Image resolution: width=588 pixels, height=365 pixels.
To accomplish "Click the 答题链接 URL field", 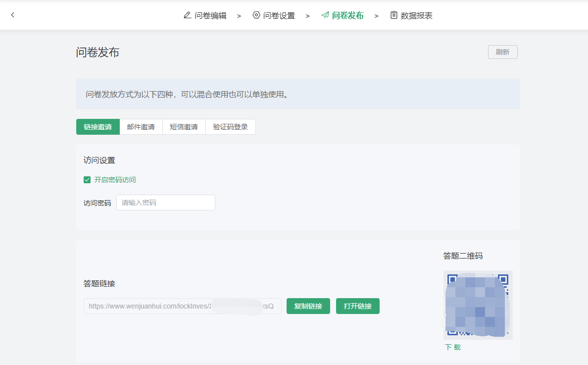I will coord(183,306).
